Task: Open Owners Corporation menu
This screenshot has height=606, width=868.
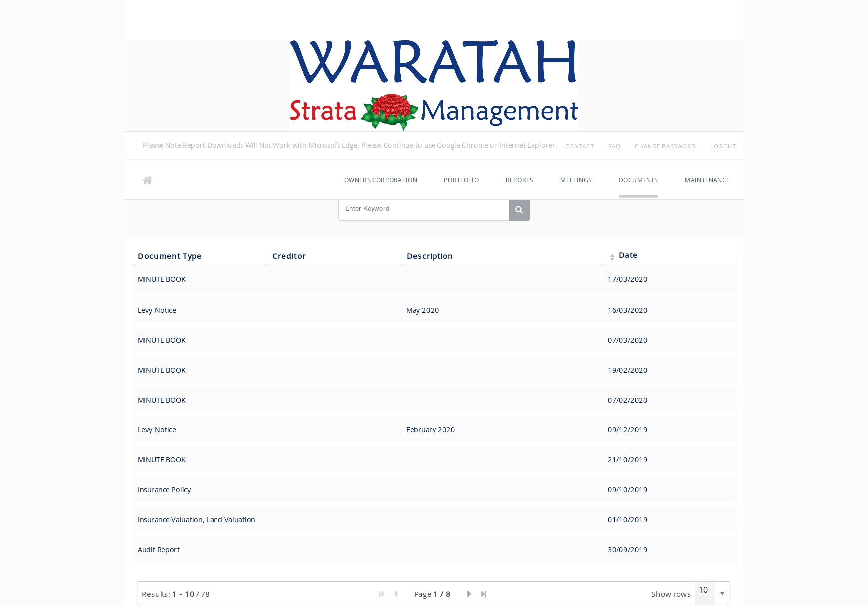Action: tap(381, 180)
